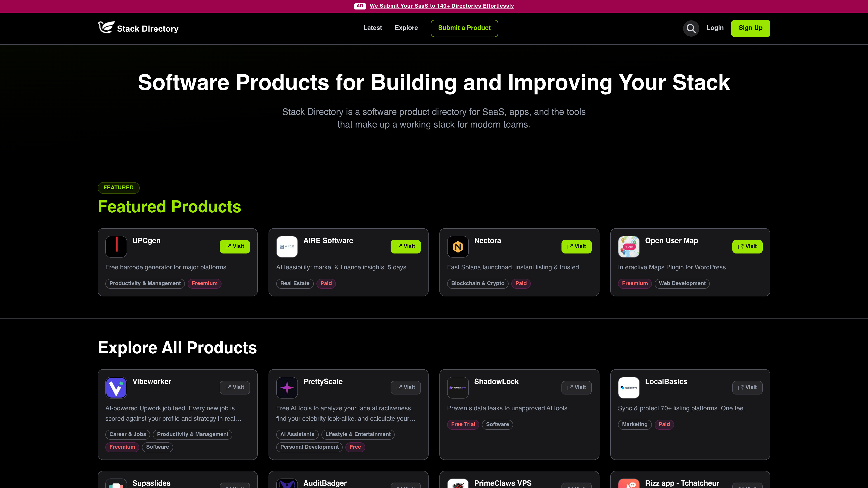Click the Nectora N logo
Image resolution: width=868 pixels, height=488 pixels.
(x=458, y=246)
